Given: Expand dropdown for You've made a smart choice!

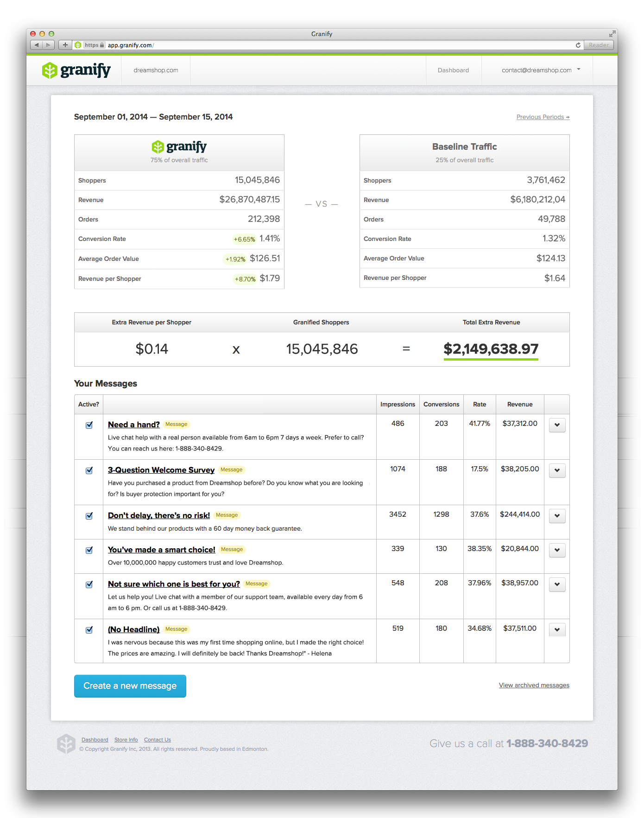Looking at the screenshot, I should (557, 550).
